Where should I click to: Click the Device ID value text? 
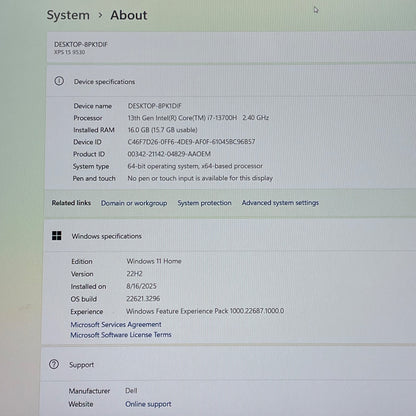click(x=191, y=142)
